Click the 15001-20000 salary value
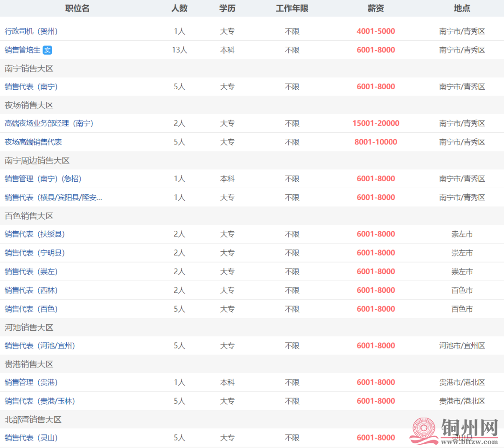Screen dimensions: 504x448 pos(376,123)
